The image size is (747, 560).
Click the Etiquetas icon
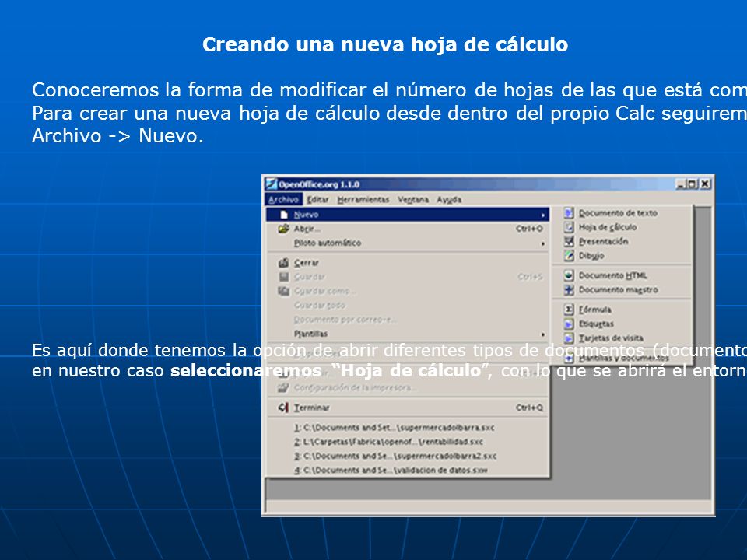click(569, 324)
